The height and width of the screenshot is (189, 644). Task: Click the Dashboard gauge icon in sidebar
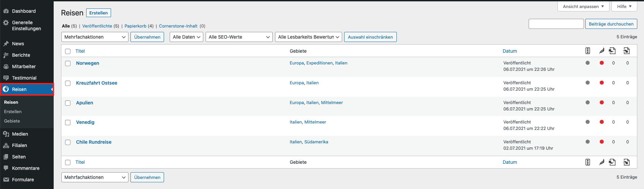(6, 11)
